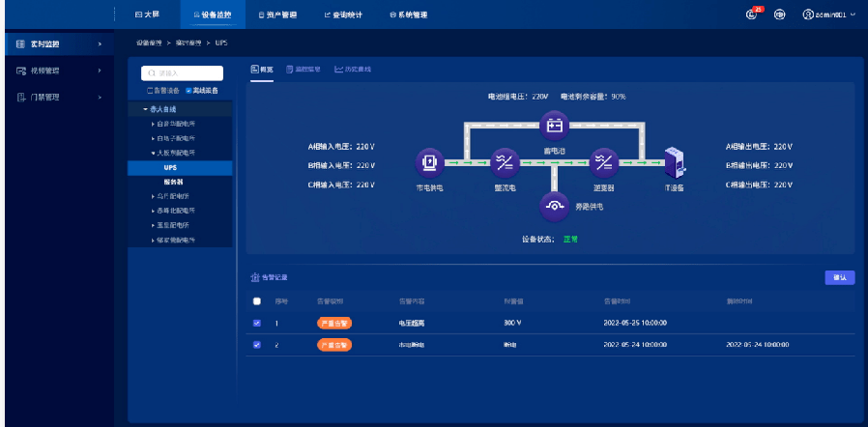This screenshot has width=868, height=427.
Task: Toggle select-all checkbox in alarm table header
Action: (x=256, y=301)
